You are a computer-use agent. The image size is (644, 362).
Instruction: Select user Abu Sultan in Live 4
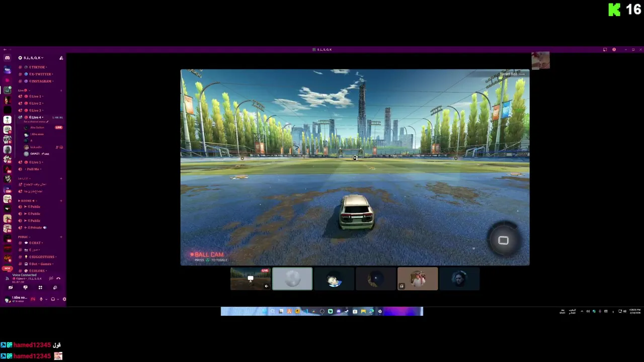tap(37, 128)
